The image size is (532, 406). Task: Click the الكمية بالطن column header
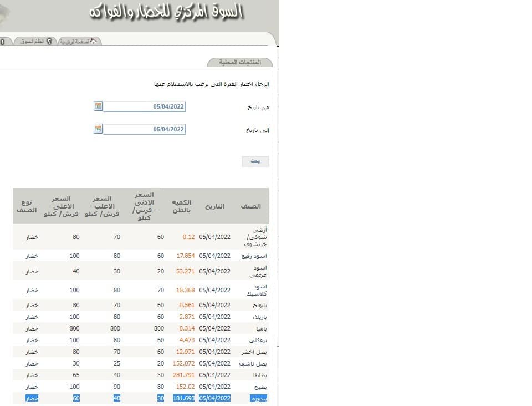pos(183,206)
